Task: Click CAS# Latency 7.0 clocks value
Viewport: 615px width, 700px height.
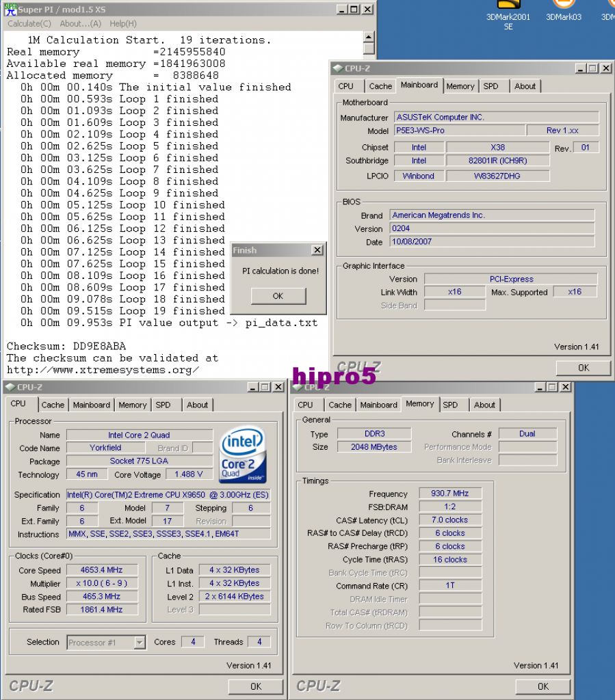Action: point(450,520)
